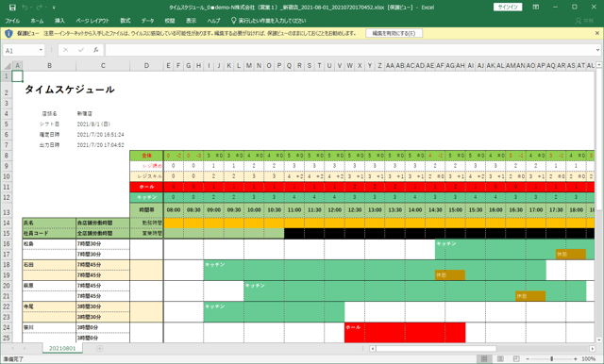Select column D header
604x364 pixels.
(146, 66)
